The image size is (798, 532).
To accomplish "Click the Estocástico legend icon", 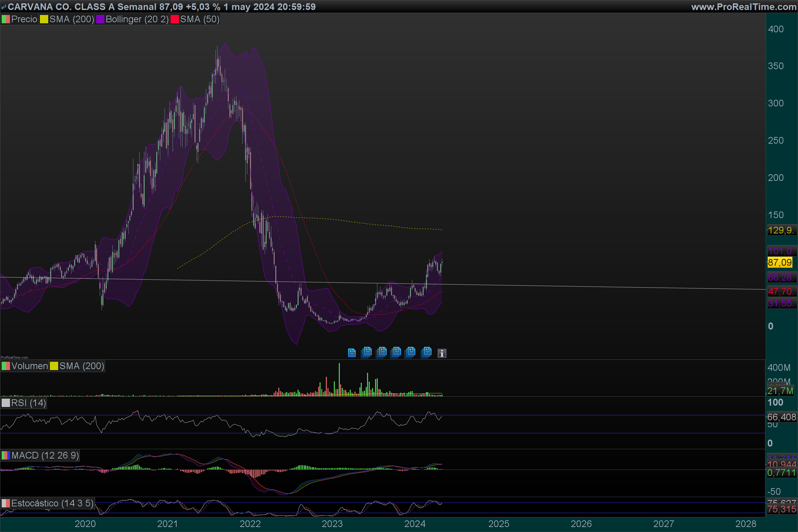I will click(x=6, y=503).
